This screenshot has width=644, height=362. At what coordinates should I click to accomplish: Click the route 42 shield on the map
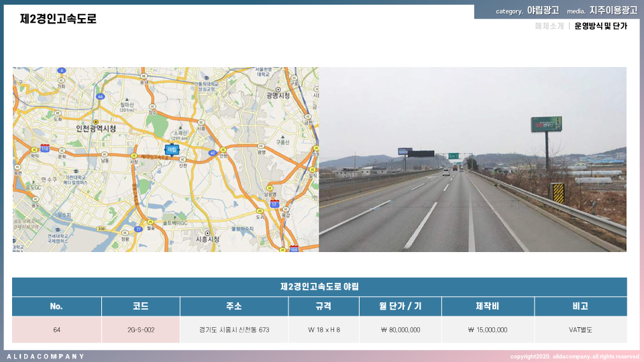213,152
